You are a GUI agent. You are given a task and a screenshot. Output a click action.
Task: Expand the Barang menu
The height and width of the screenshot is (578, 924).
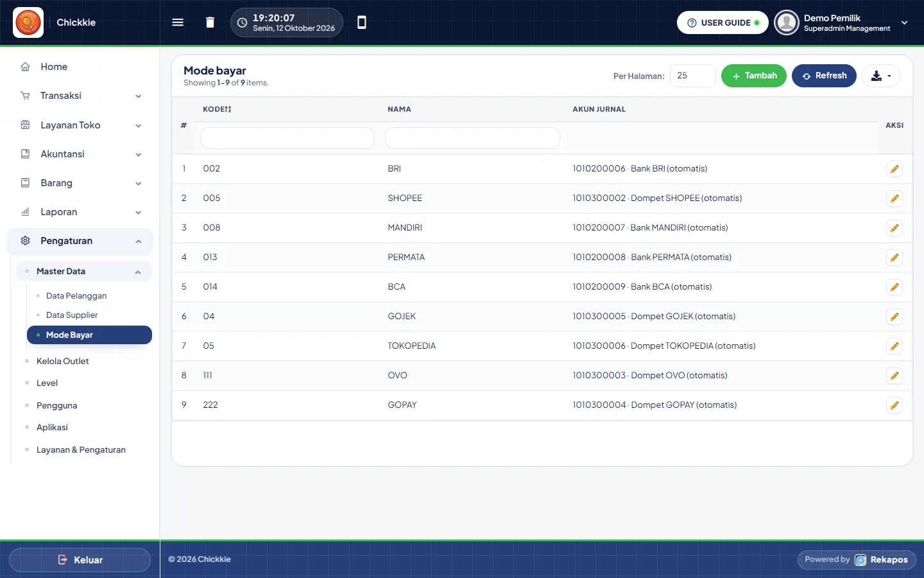(x=81, y=183)
